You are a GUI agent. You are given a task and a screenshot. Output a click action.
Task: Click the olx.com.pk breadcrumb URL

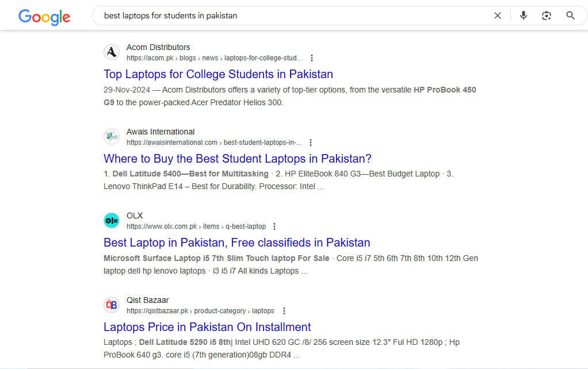[196, 226]
